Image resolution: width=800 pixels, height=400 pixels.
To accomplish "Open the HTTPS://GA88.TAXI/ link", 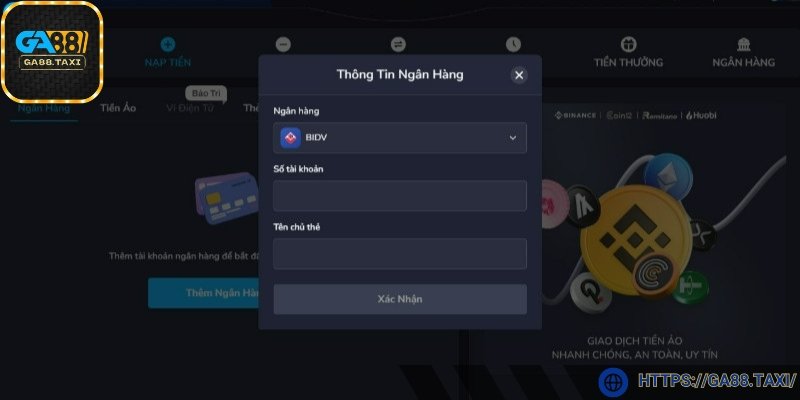I will tap(717, 381).
